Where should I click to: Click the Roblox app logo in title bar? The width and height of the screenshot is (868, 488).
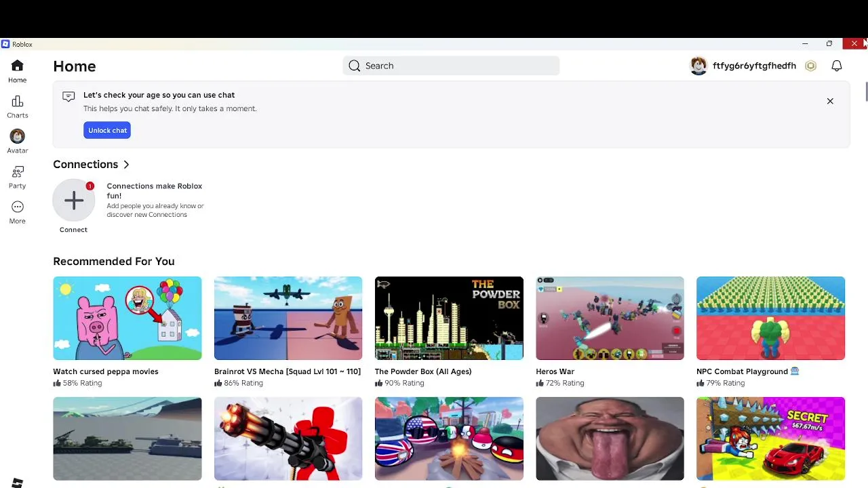point(5,44)
